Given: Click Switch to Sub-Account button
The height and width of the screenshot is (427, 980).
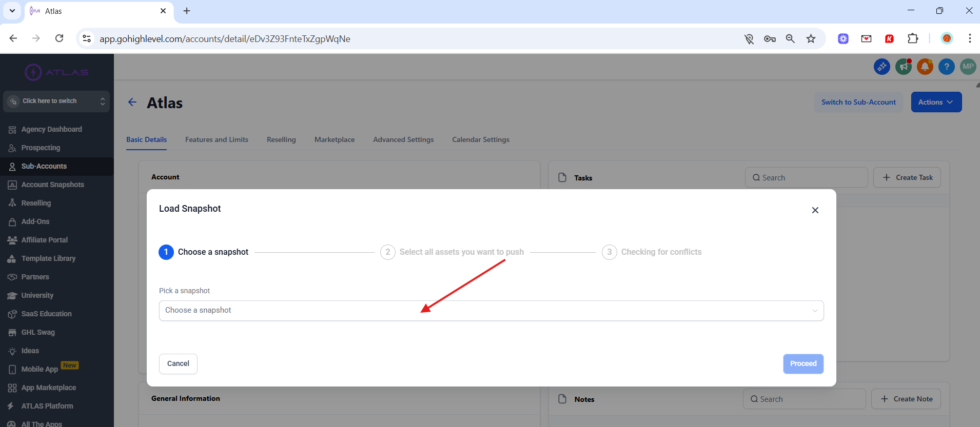Looking at the screenshot, I should pos(858,102).
